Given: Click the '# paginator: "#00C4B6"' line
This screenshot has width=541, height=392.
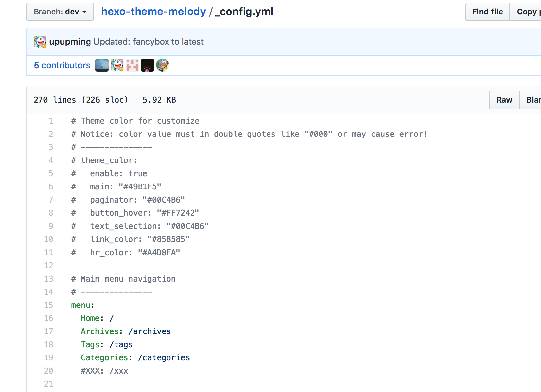Looking at the screenshot, I should (128, 200).
